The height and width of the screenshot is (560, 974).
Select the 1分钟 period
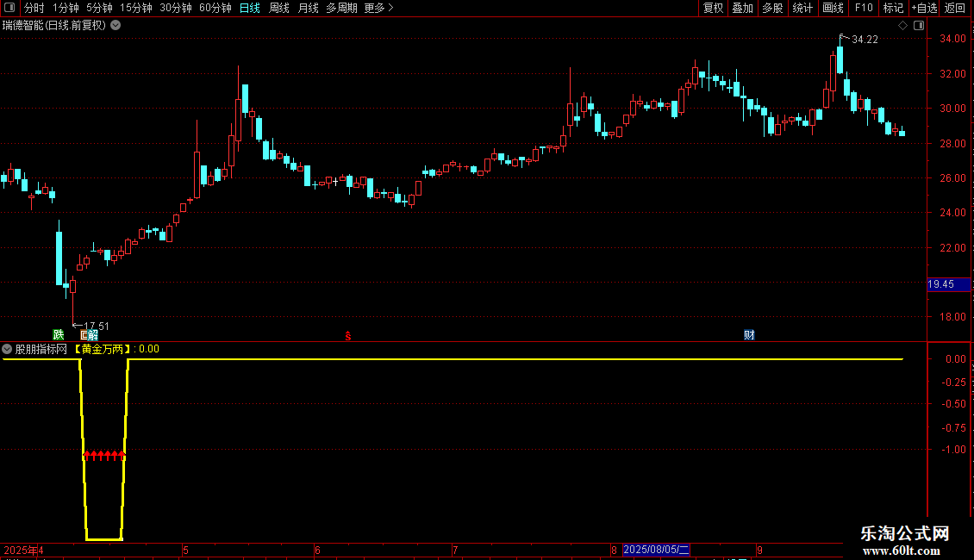pyautogui.click(x=66, y=8)
